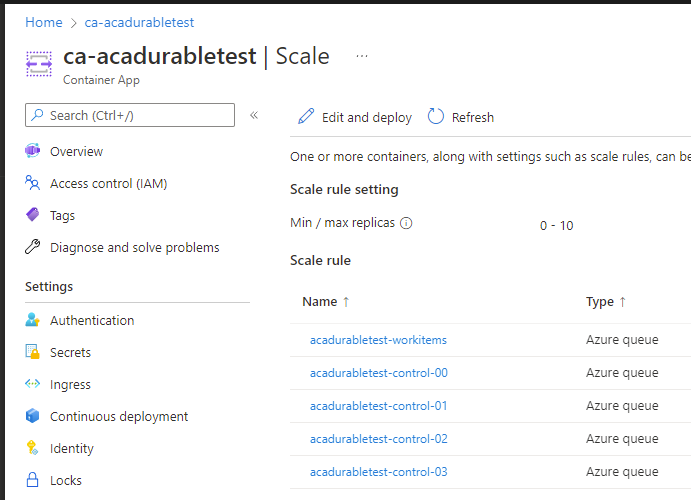Click Edit and deploy button
The height and width of the screenshot is (500, 691).
pos(355,117)
